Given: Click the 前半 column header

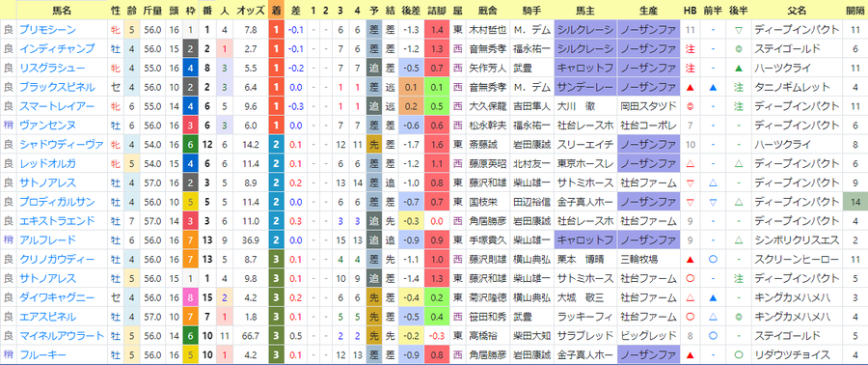Looking at the screenshot, I should pos(714,11).
